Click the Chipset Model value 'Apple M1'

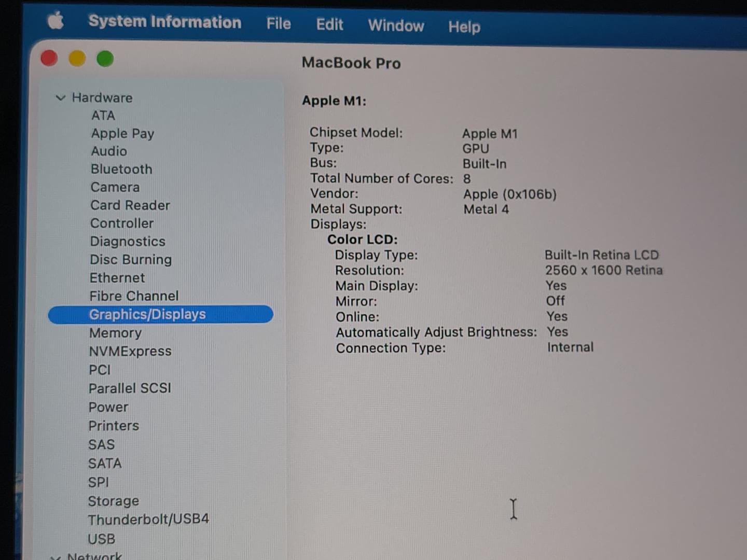490,134
